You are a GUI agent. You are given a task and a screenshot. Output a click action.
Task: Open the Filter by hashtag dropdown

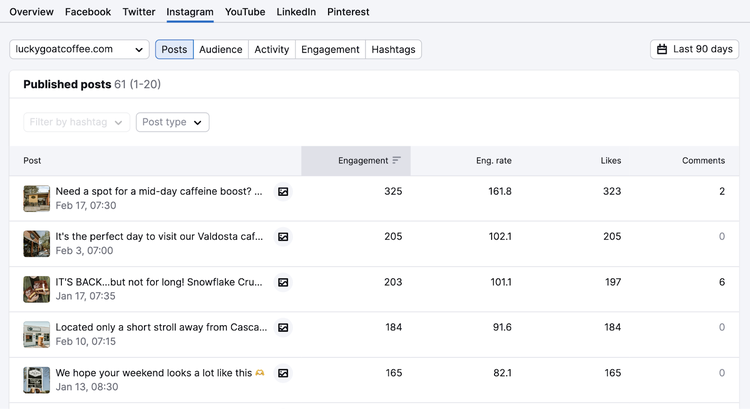pos(77,122)
